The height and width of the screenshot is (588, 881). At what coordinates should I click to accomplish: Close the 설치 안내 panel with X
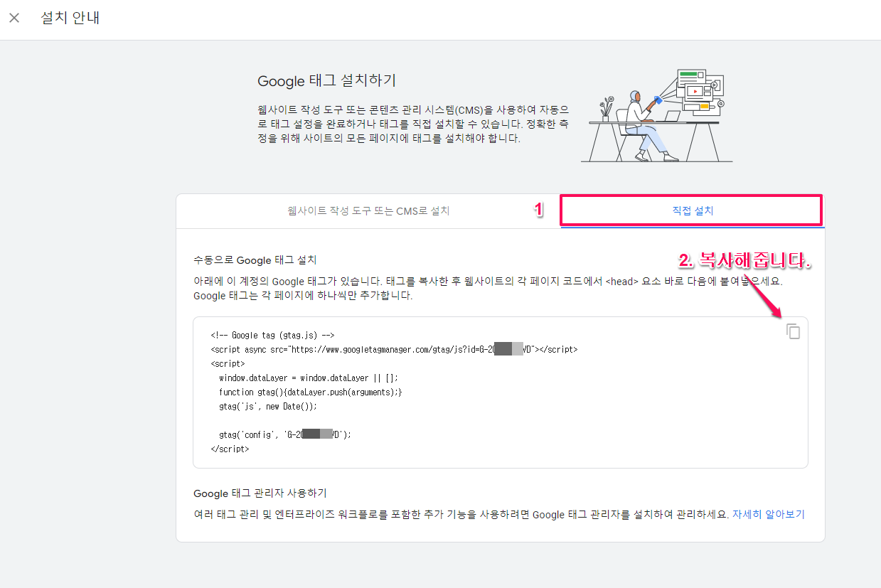coord(14,18)
